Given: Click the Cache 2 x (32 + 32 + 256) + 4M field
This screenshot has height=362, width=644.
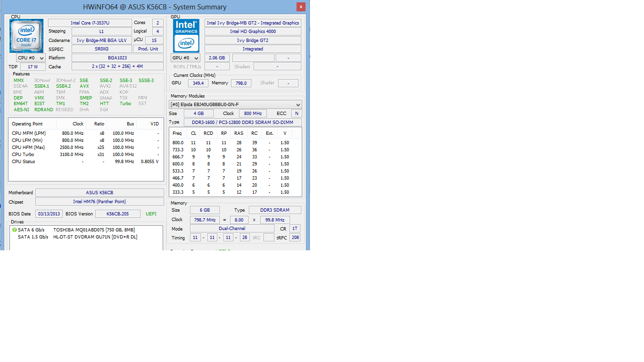Looking at the screenshot, I should [117, 67].
